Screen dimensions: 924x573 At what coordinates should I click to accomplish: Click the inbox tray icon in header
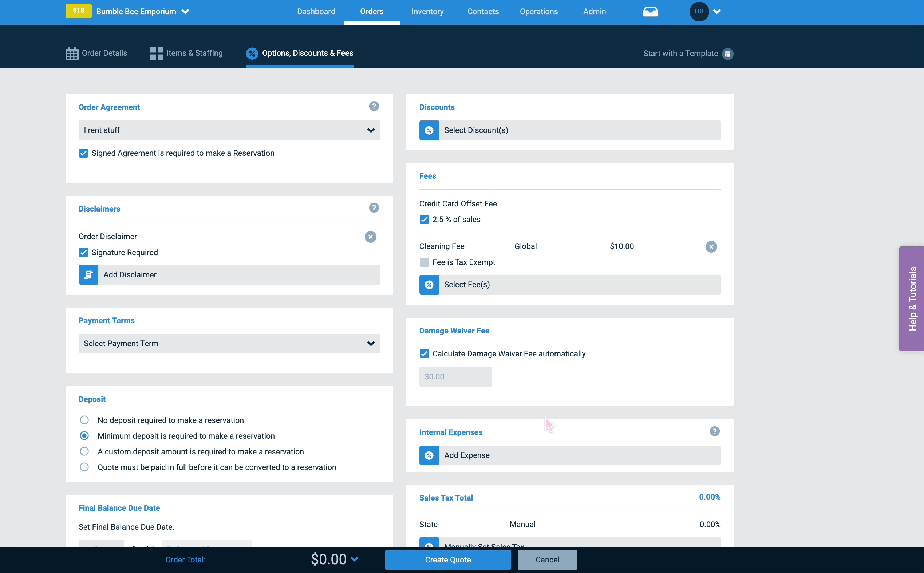[x=650, y=12]
